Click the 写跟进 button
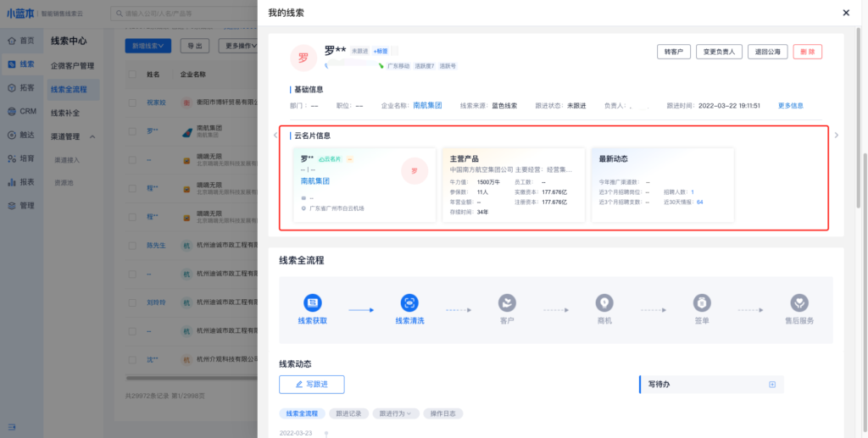 (x=311, y=385)
